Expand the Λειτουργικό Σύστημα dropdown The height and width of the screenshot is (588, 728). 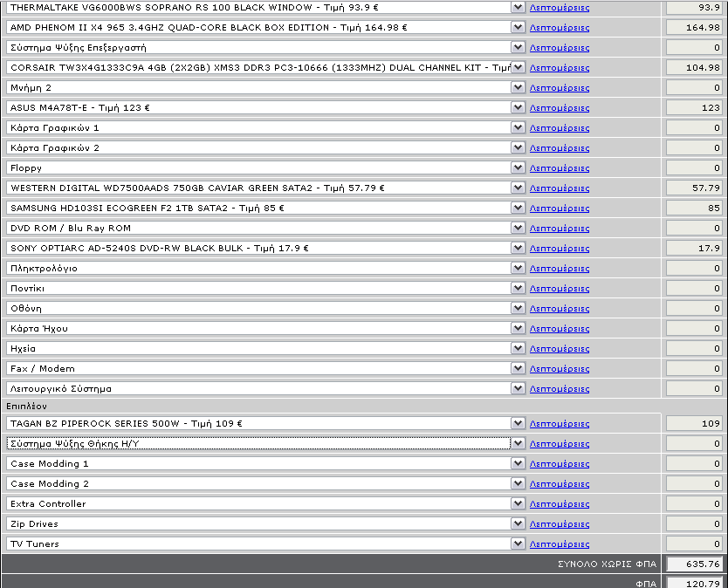point(265,388)
